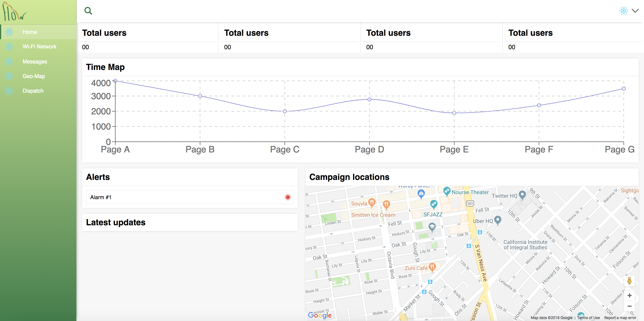Click the React icon beside Messages
Screen dimensions: 644x321
coord(9,61)
